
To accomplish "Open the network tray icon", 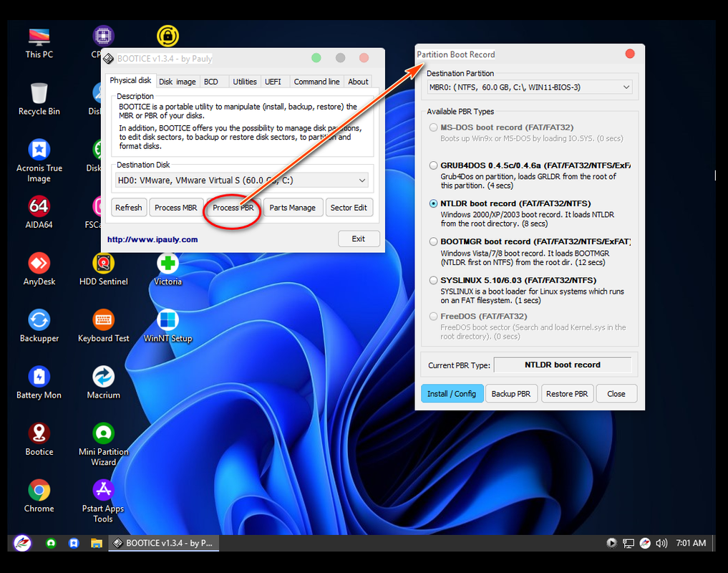I will click(628, 543).
